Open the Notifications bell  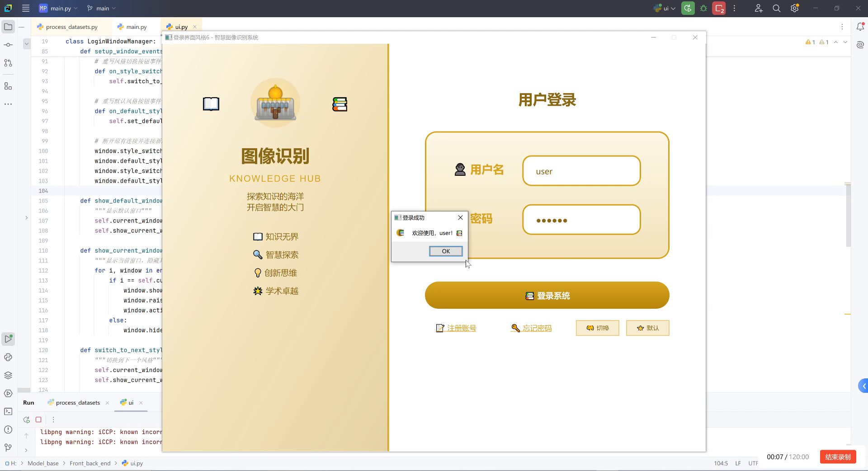coord(861,27)
